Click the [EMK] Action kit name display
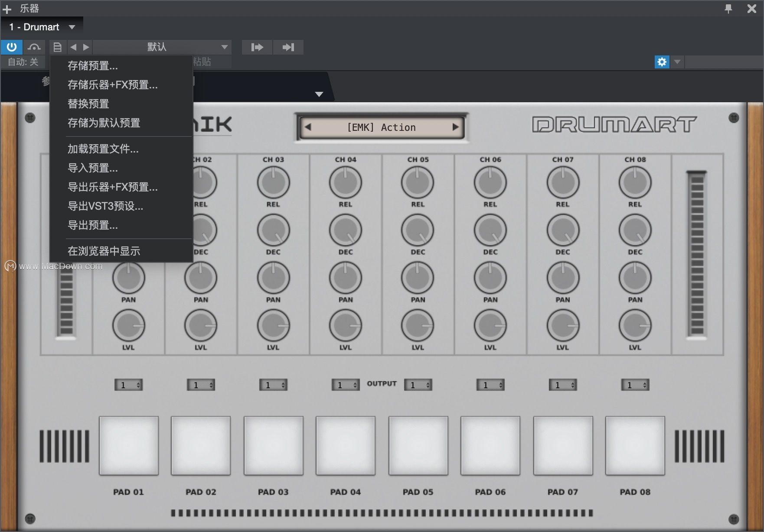The image size is (764, 532). (x=382, y=127)
